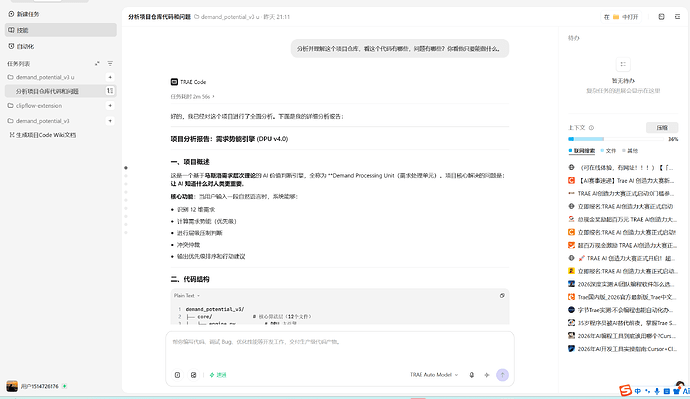690x399 pixels.
Task: Open result 总现金奖励超百万元 TRAE AI创造力大
Action: coord(622,219)
